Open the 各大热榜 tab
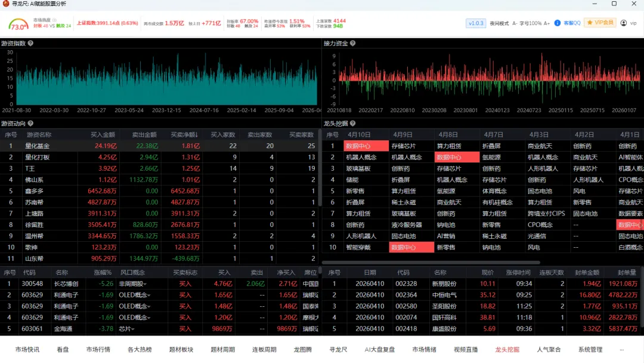This screenshot has width=644, height=363. (x=140, y=349)
